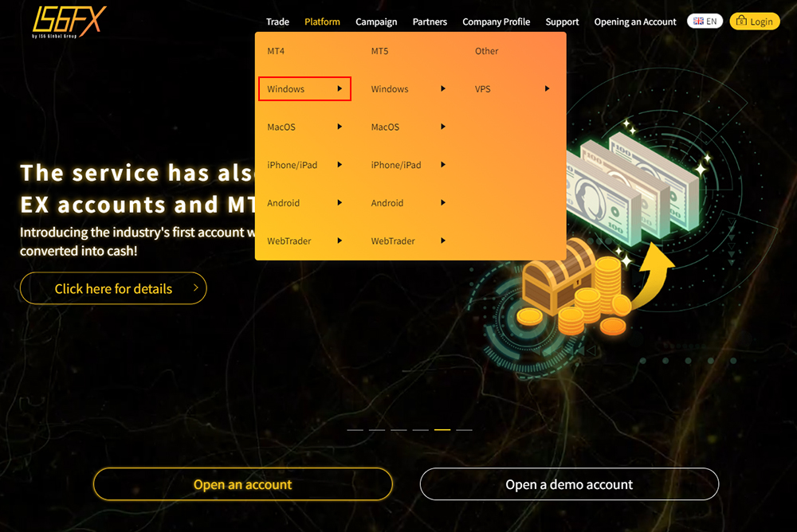Expand arrow next to VPS
The height and width of the screenshot is (532, 797).
(x=547, y=89)
